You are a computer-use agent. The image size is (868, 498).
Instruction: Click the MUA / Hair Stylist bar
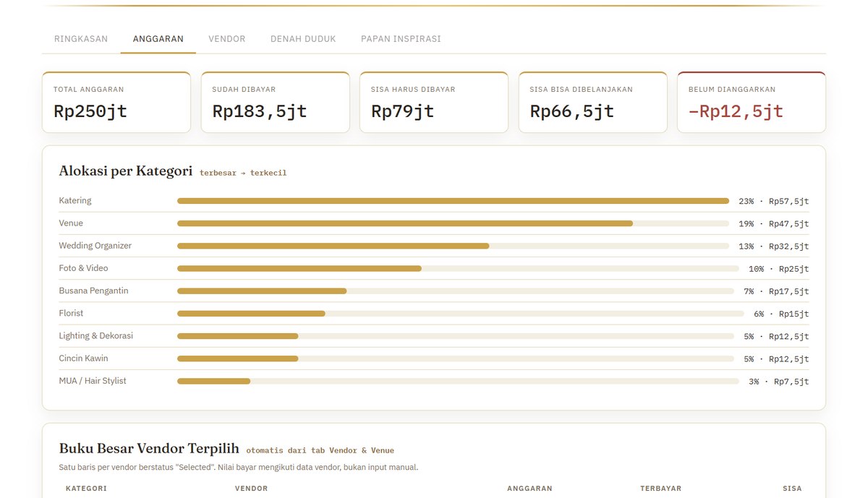click(x=458, y=381)
